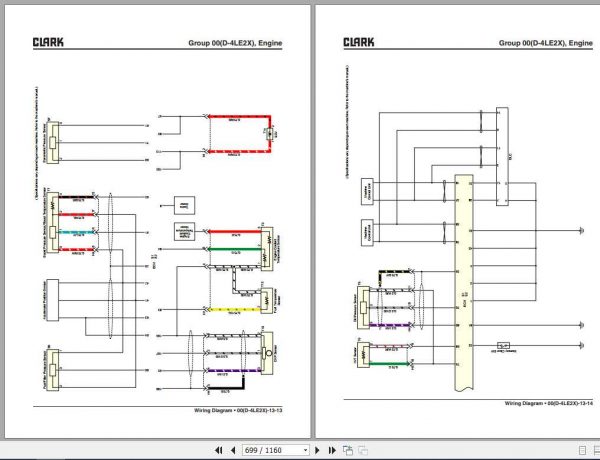600x460 pixels.
Task: Click the greyed next view icon in the bottom toolbar
Action: click(363, 450)
